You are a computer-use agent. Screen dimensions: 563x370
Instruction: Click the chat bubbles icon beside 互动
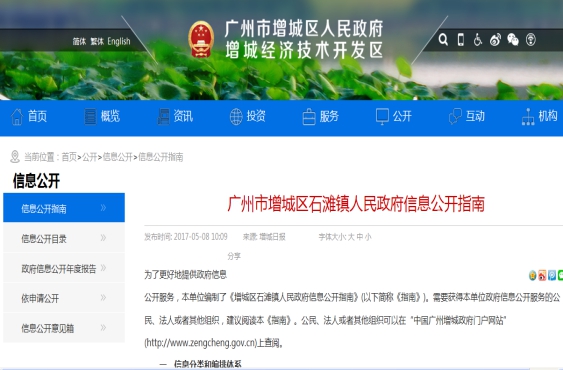click(x=455, y=117)
